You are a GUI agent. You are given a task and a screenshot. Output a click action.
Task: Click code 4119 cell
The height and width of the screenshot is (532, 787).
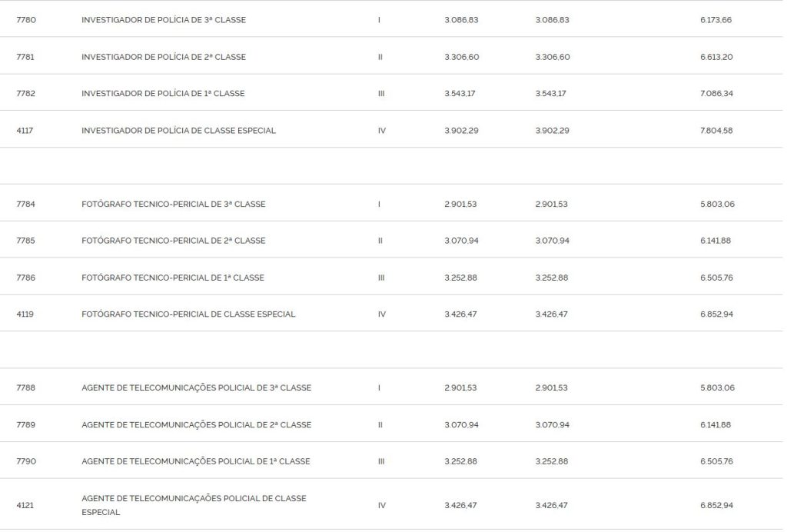coord(25,314)
